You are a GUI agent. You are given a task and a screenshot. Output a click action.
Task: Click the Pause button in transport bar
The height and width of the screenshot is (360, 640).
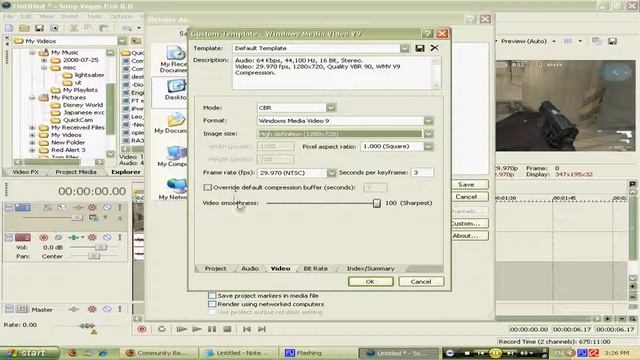[212, 329]
